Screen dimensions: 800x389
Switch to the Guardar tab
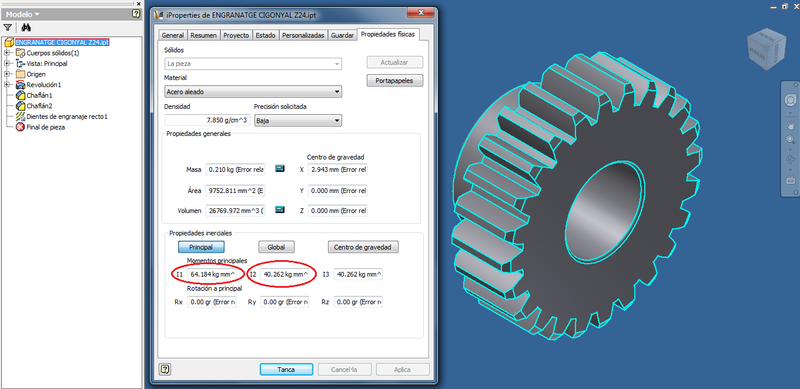coord(342,35)
